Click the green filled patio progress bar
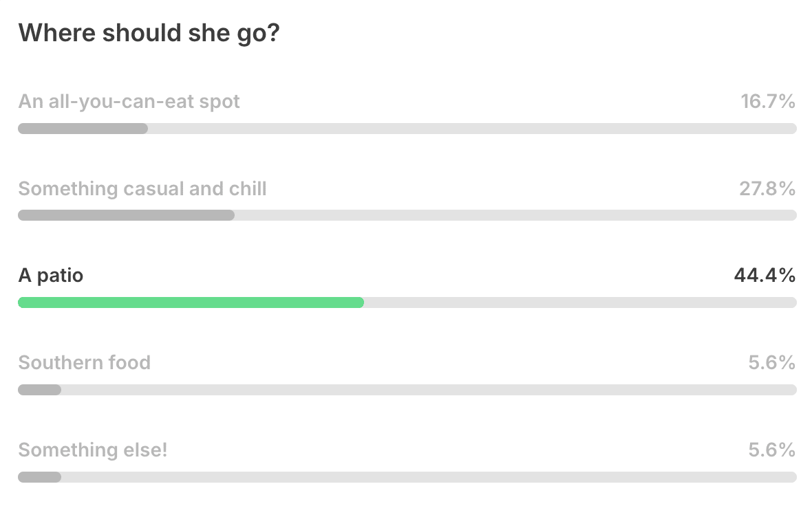This screenshot has width=812, height=506. pyautogui.click(x=191, y=302)
